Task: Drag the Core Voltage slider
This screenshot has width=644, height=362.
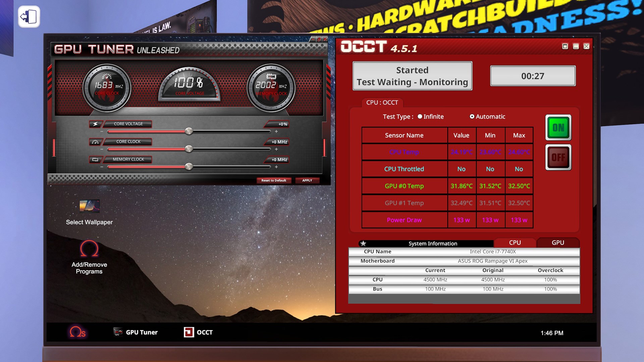Action: coord(189,131)
